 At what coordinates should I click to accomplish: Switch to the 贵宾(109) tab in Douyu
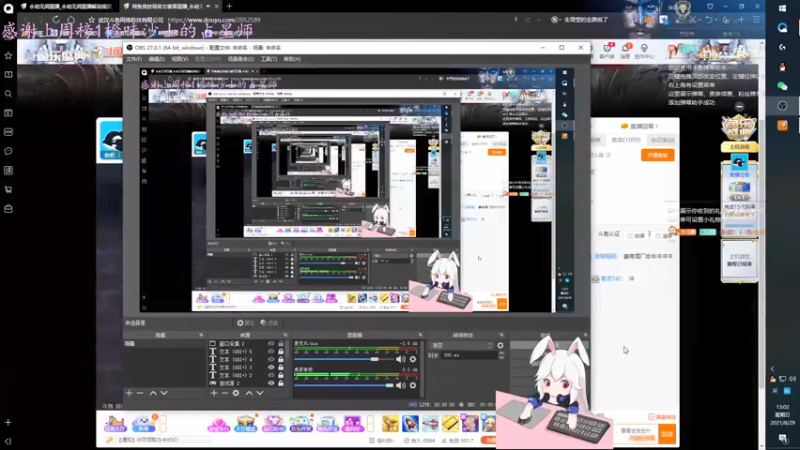[x=626, y=140]
